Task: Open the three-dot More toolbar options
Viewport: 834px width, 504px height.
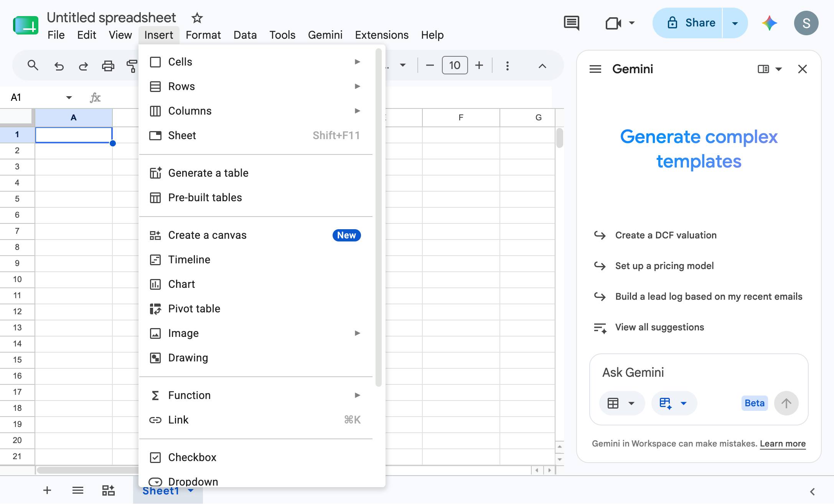Action: 507,66
